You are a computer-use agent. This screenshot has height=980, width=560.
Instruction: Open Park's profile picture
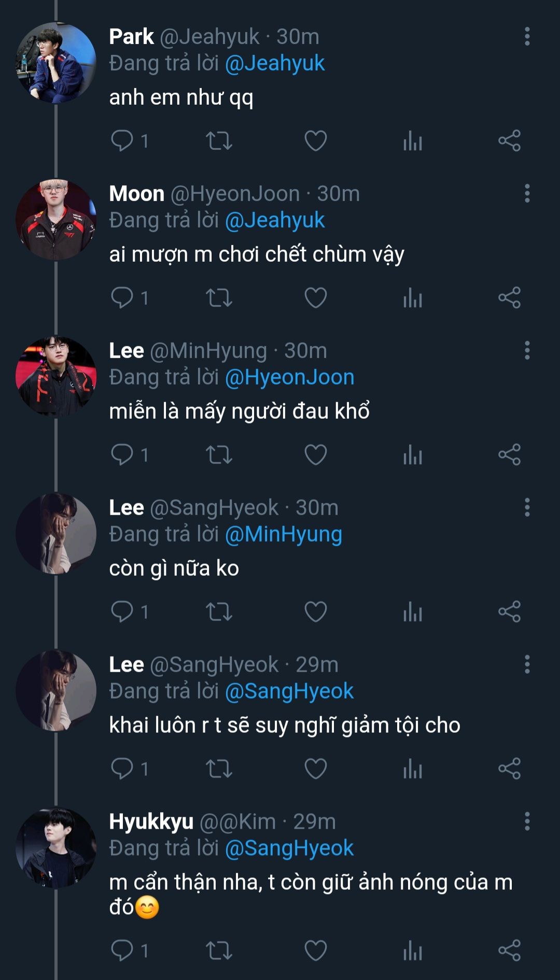(x=56, y=63)
